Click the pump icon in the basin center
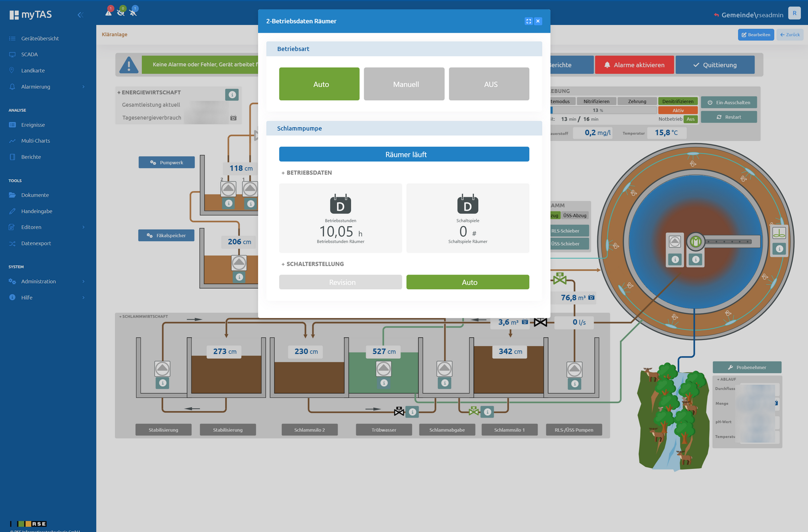The height and width of the screenshot is (532, 808). pos(675,242)
